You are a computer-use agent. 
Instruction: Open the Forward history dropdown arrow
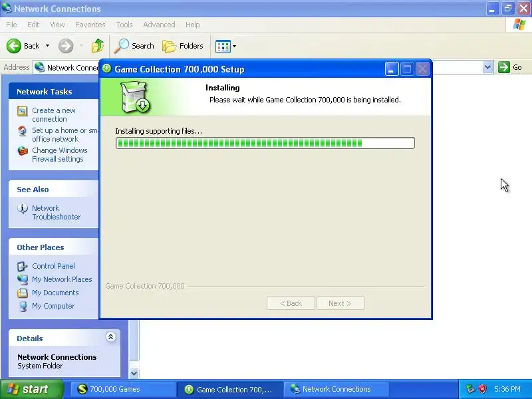point(81,46)
